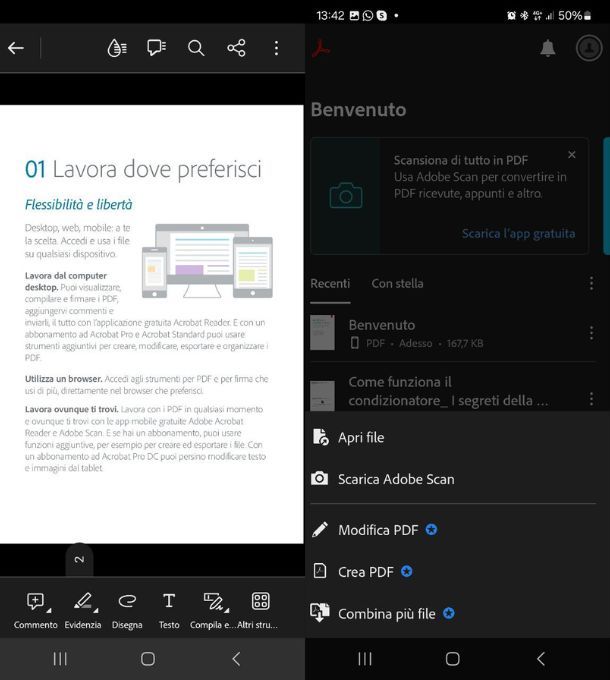Open options menu next to the tabs
Viewport: 610px width, 680px height.
point(591,283)
